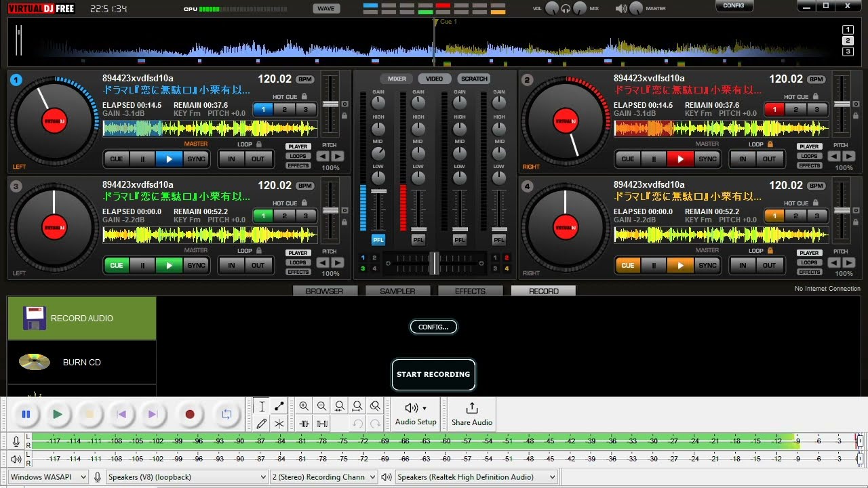
Task: Click the crossfader slider handle
Action: pyautogui.click(x=434, y=263)
